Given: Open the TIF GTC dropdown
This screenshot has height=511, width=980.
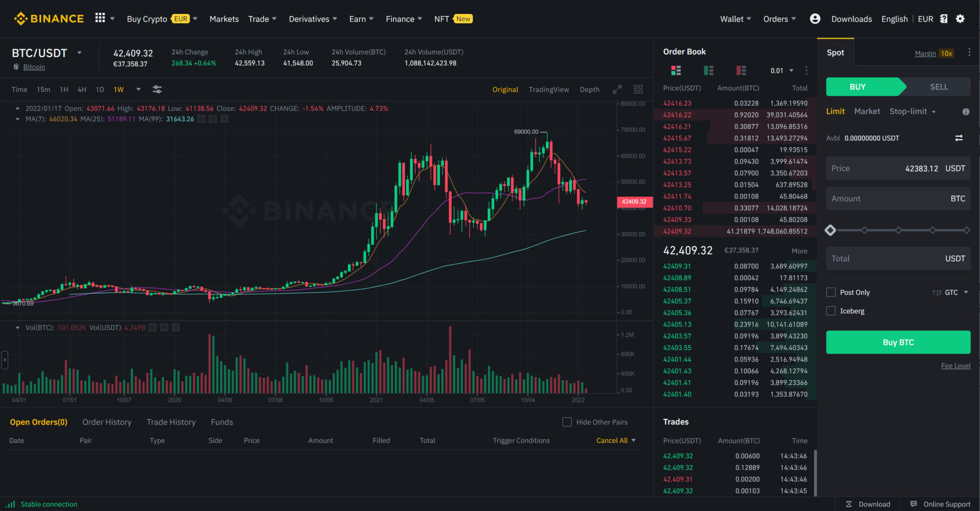Looking at the screenshot, I should pyautogui.click(x=950, y=292).
